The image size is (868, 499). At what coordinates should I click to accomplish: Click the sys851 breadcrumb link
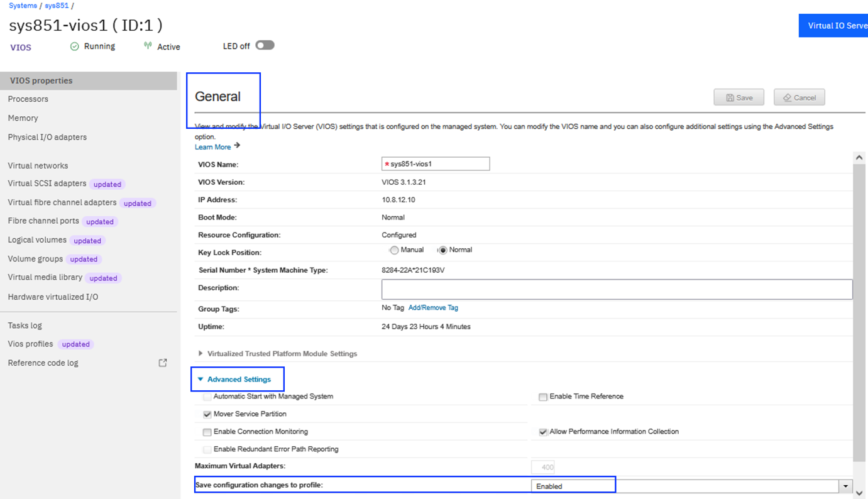[x=57, y=6]
